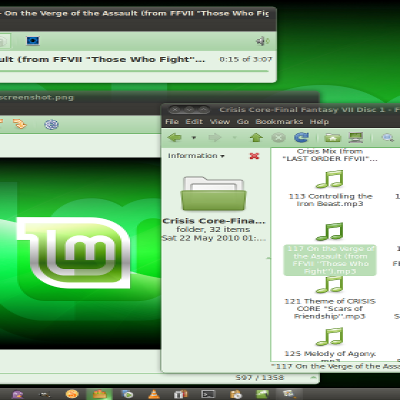Open the Home folder icon
400x400 pixels.
[333, 137]
